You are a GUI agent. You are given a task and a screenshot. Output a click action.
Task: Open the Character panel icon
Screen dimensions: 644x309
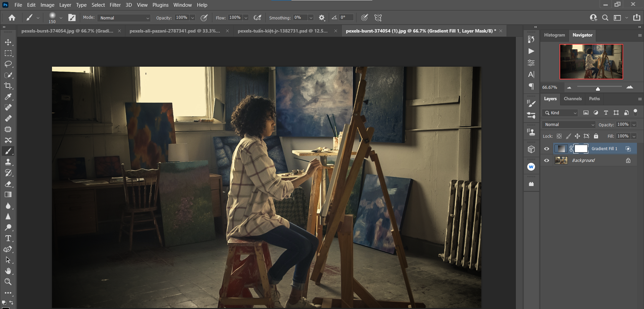[531, 74]
